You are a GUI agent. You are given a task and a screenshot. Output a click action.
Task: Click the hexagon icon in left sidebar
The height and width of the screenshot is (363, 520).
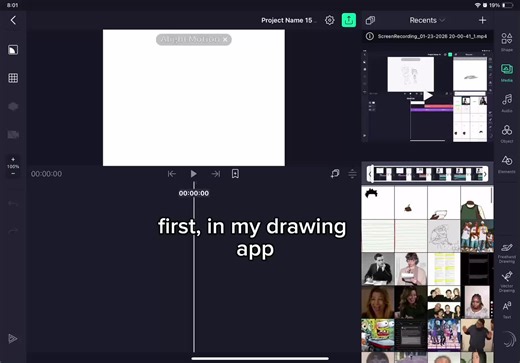(x=13, y=106)
